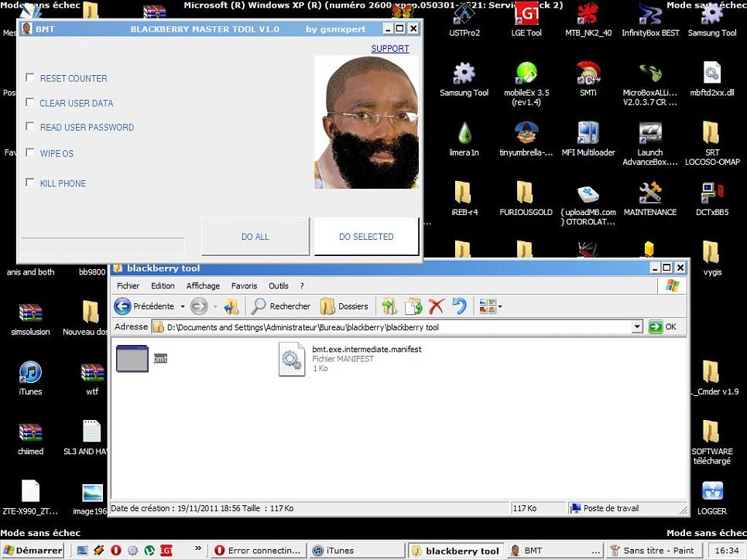Open the limera1n desktop icon
Image resolution: width=747 pixels, height=560 pixels.
464,134
